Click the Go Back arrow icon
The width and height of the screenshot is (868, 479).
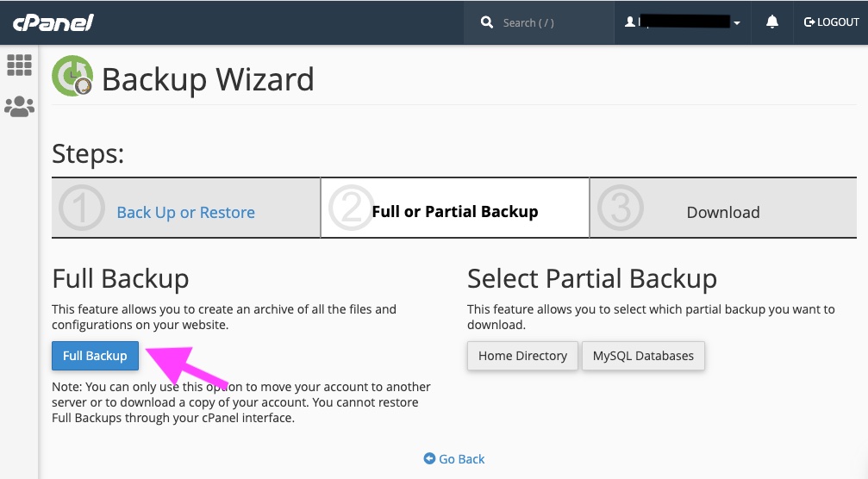(429, 459)
